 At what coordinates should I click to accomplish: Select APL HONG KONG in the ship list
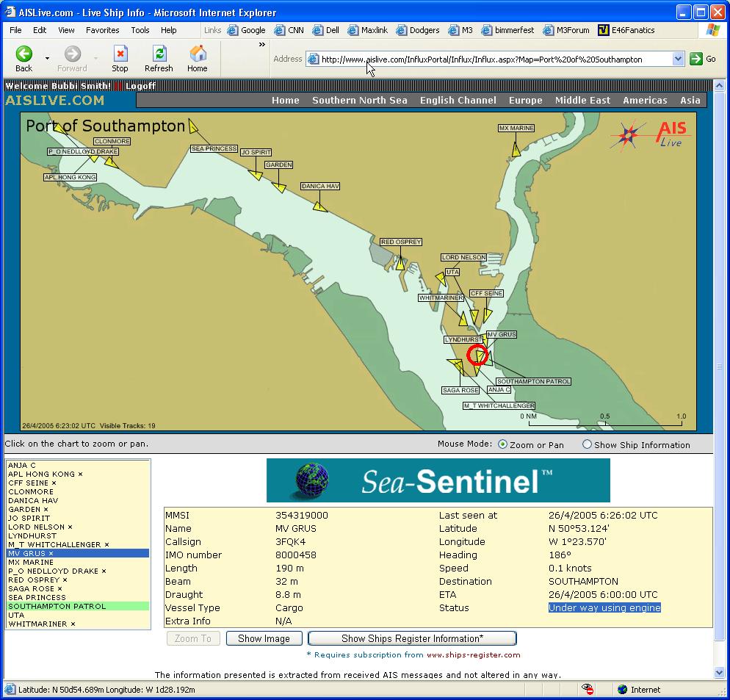click(x=78, y=474)
